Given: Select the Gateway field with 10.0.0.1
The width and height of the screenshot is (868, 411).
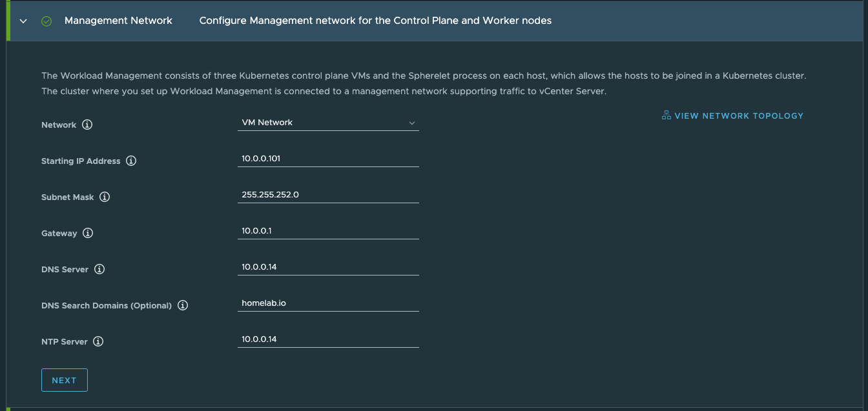Looking at the screenshot, I should [328, 231].
